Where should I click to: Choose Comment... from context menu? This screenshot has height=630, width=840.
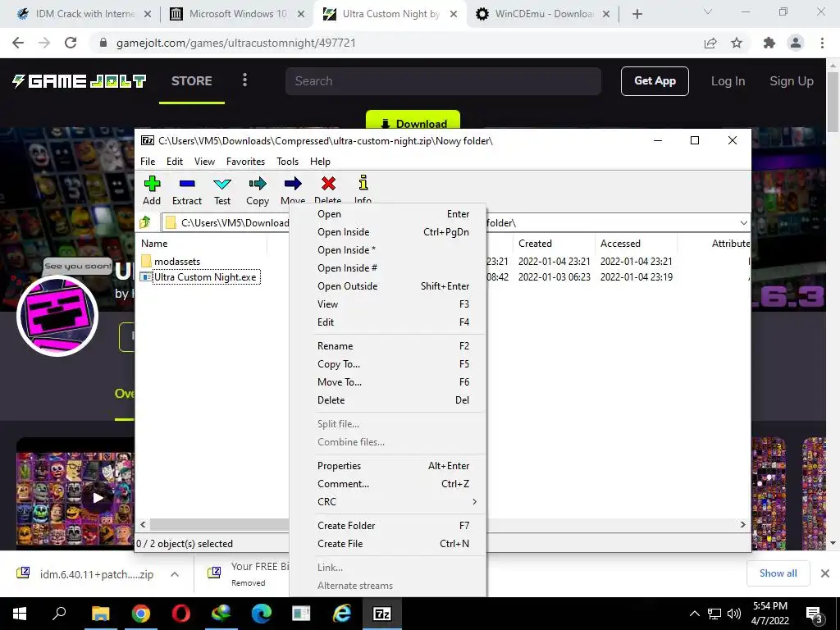387,484
